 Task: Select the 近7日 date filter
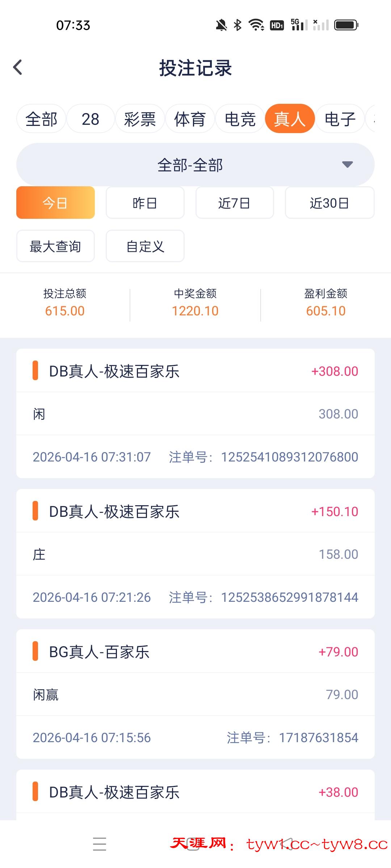click(235, 203)
